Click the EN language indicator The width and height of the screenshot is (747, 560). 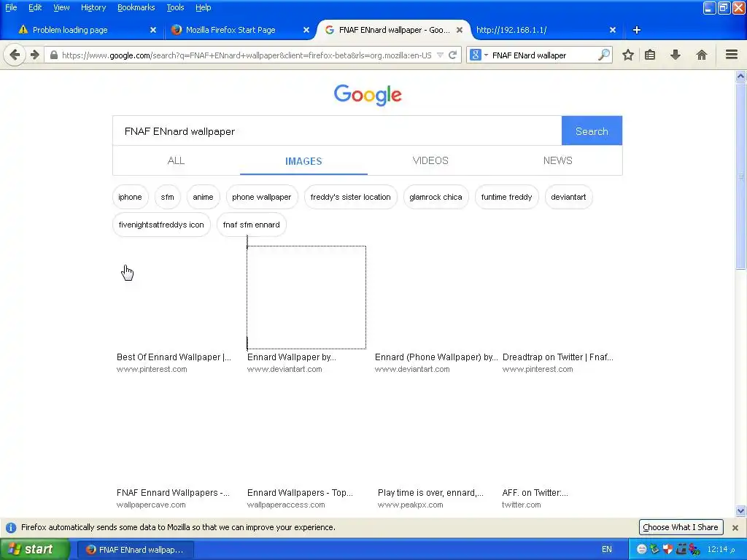[x=606, y=549]
